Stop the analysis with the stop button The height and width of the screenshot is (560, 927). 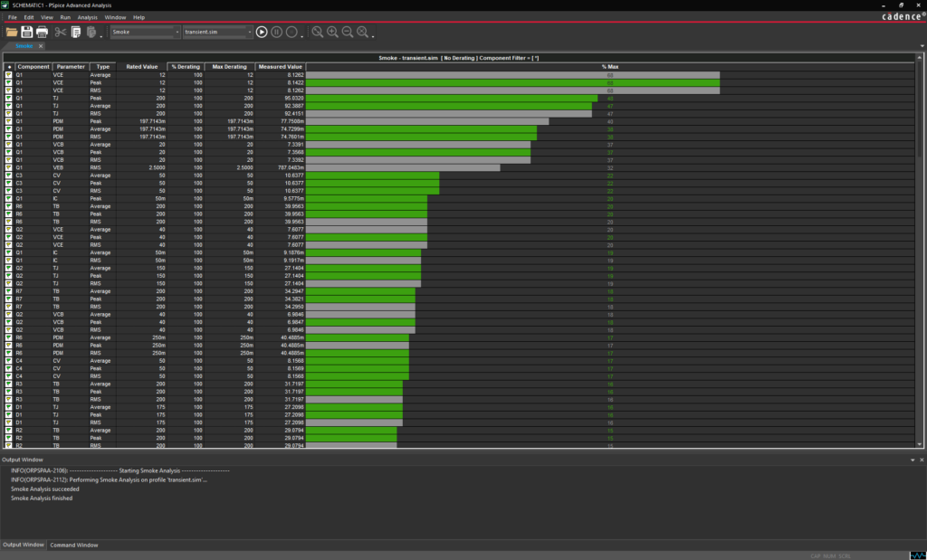pyautogui.click(x=291, y=32)
